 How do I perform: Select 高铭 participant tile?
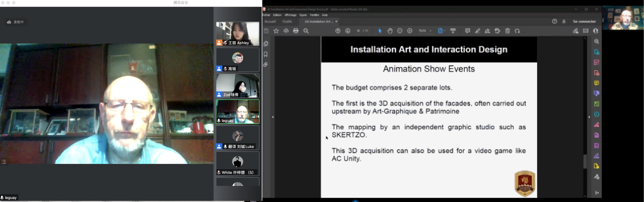point(238,59)
